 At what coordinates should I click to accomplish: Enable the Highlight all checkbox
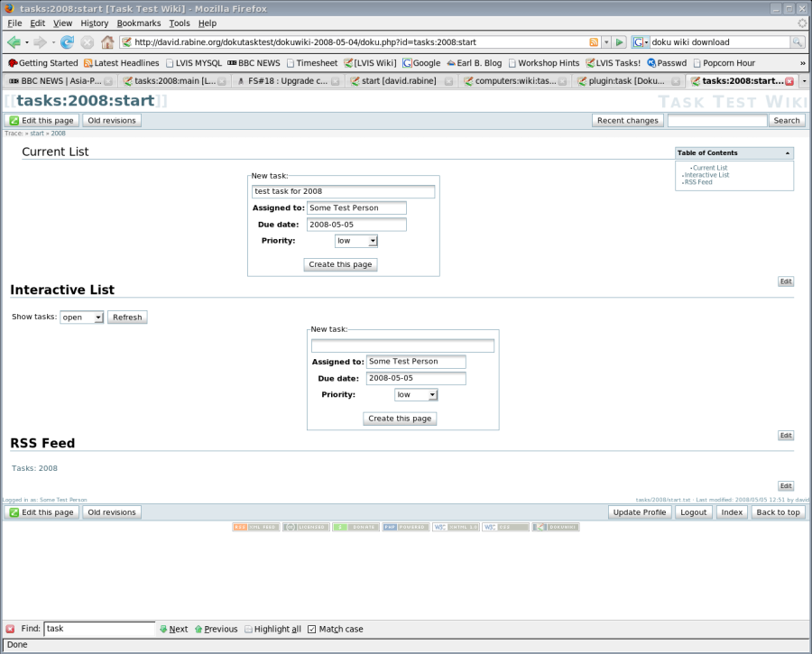pyautogui.click(x=249, y=629)
